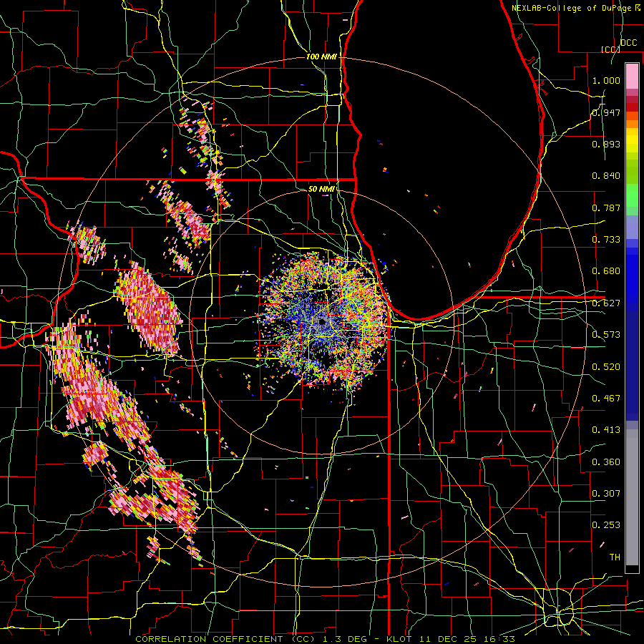This screenshot has height=644, width=644.
Task: Click the 100 NMI range ring label
Action: point(321,57)
